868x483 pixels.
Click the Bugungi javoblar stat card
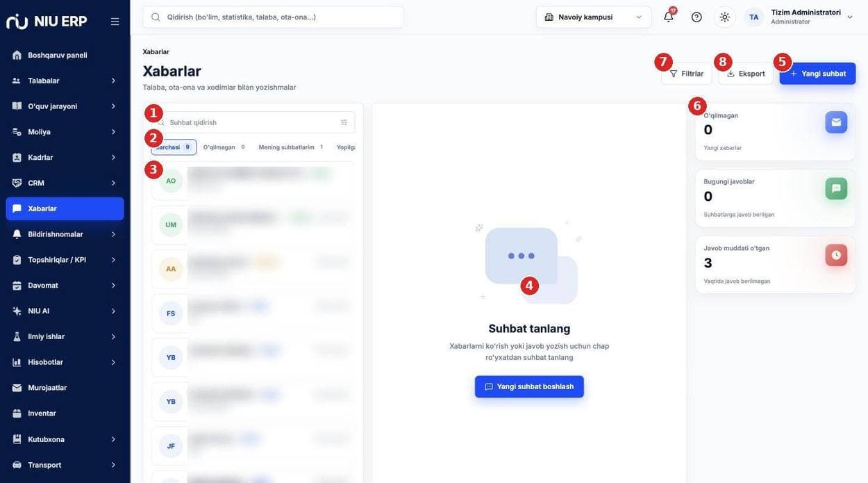(x=775, y=198)
